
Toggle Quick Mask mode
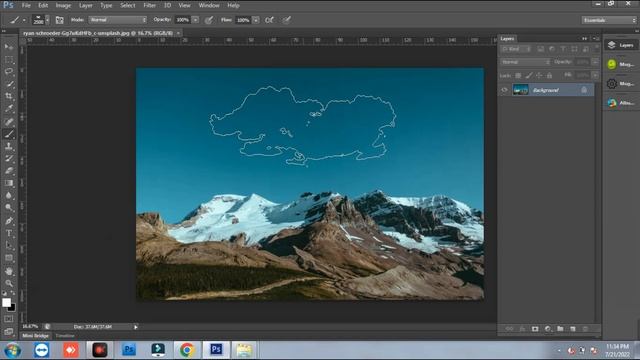click(9, 319)
